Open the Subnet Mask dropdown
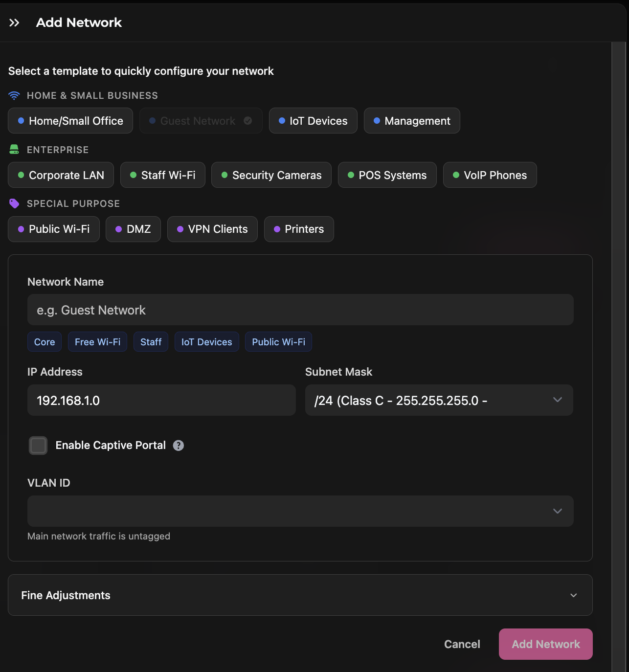Screen dimensions: 629x672 tap(439, 400)
